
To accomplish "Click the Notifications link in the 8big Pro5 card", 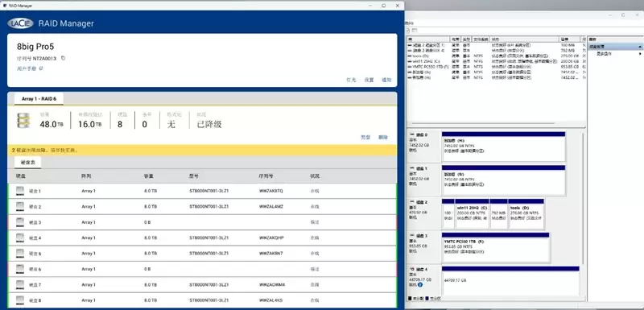I will click(386, 80).
